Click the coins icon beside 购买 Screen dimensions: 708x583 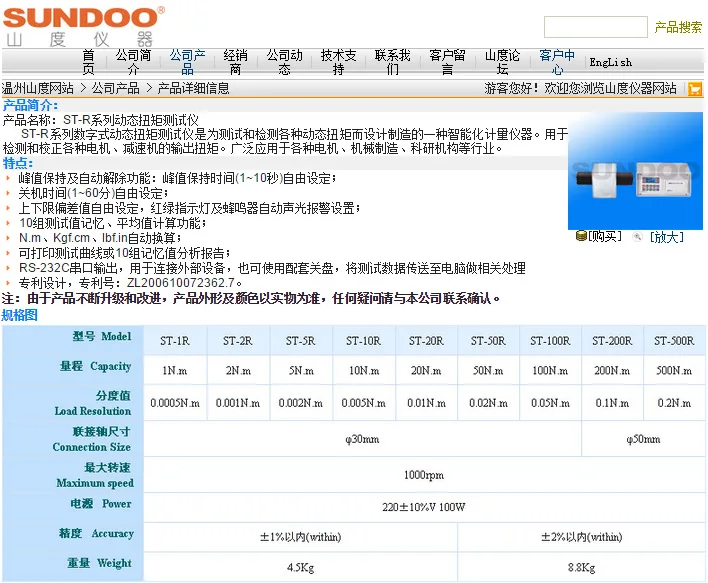(581, 235)
